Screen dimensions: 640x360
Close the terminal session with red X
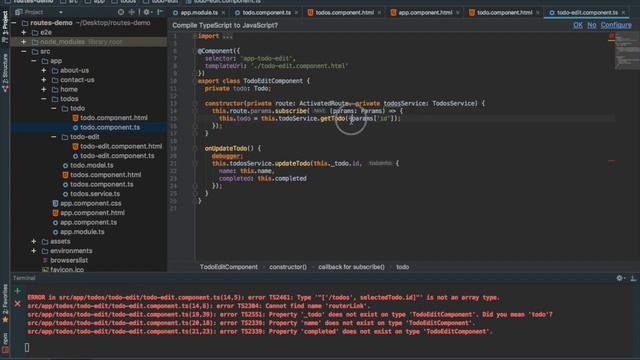click(18, 304)
